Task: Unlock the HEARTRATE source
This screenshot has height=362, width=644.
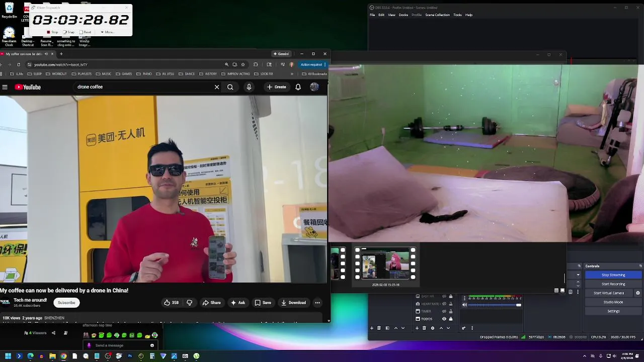Action: point(451,304)
